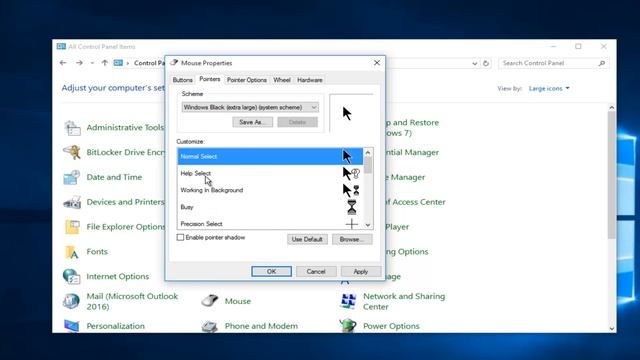640x360 pixels.
Task: Enable pointer shadow checkbox
Action: point(180,237)
